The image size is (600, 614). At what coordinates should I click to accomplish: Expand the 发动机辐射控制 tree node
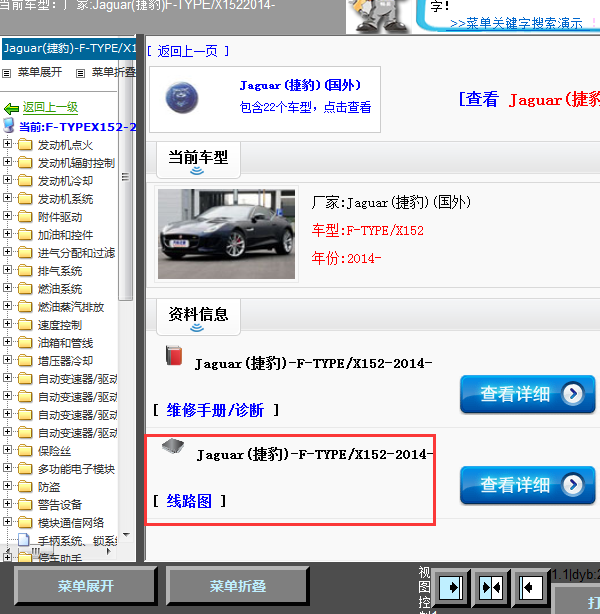(7, 161)
